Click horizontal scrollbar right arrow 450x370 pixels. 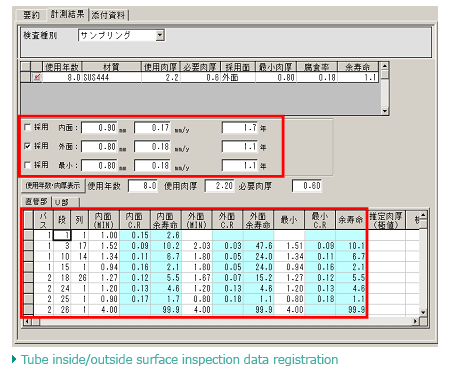tap(415, 322)
